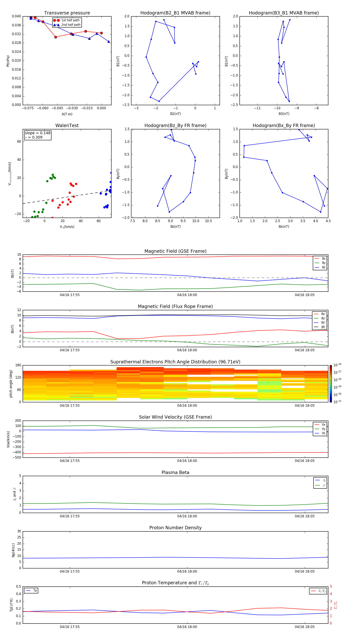The height and width of the screenshot is (644, 351).
Task: Click the 'Hodogram(B2_B1 MVAB frame)' title
Action: [x=175, y=13]
